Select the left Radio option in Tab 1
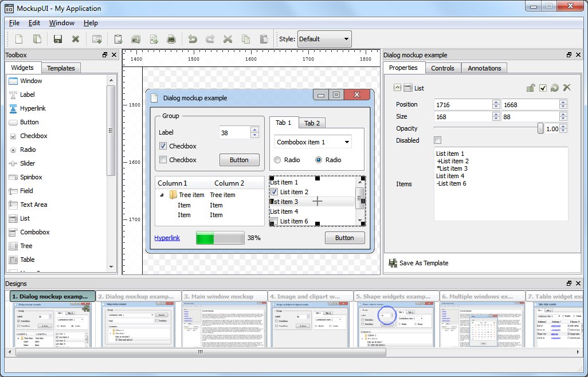The height and width of the screenshot is (377, 588). pyautogui.click(x=277, y=160)
